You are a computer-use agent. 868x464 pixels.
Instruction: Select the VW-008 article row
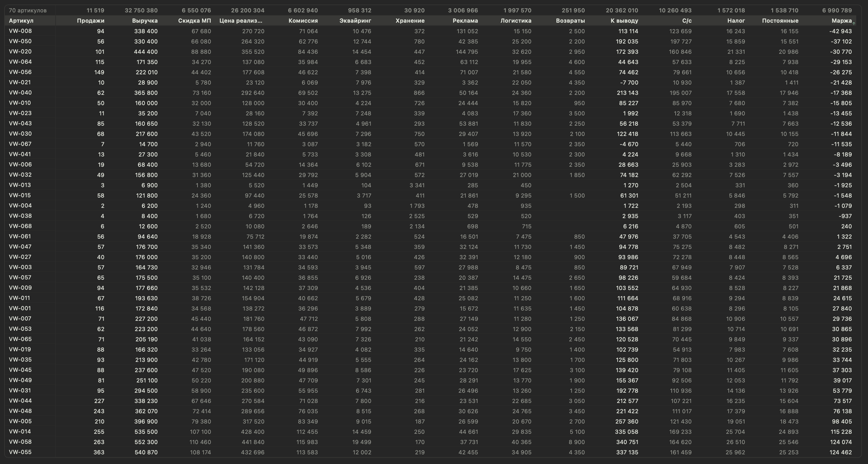[430, 31]
